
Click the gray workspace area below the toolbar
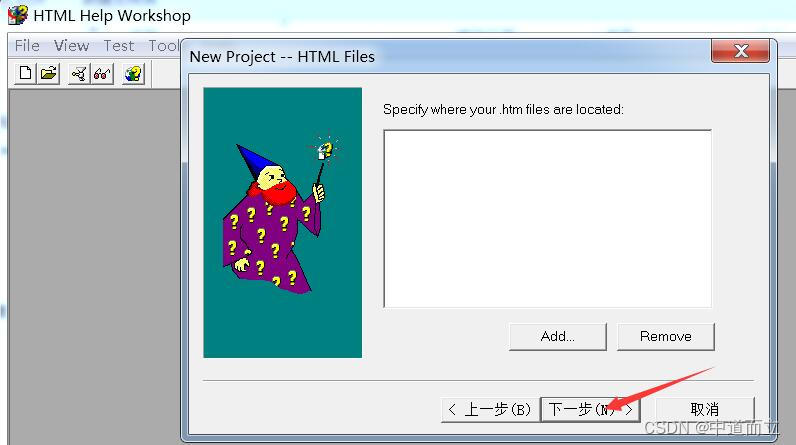point(94,264)
